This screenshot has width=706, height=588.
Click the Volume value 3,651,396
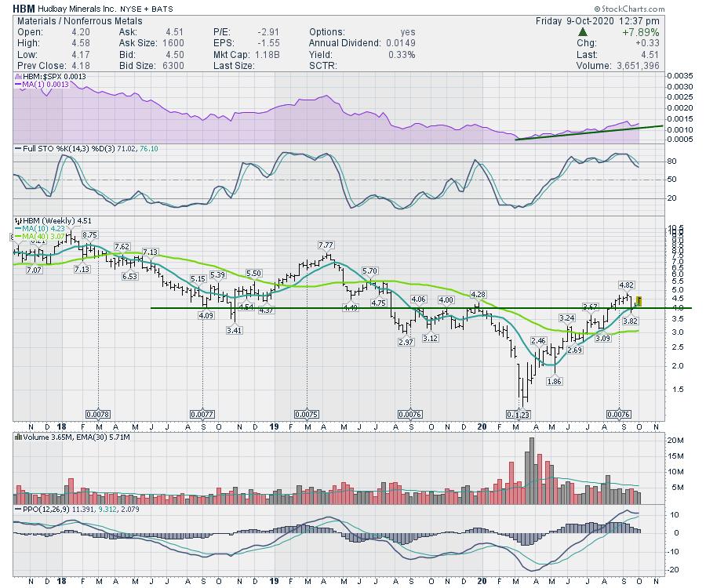[x=638, y=66]
